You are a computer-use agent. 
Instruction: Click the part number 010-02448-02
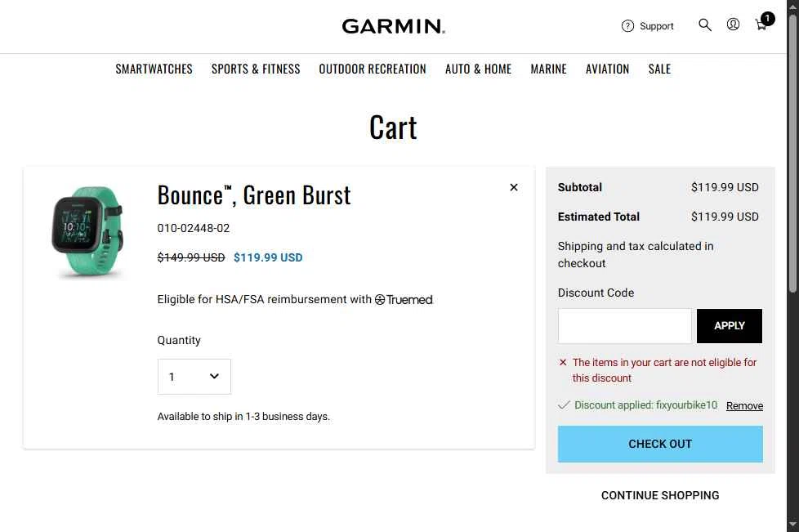coord(193,228)
